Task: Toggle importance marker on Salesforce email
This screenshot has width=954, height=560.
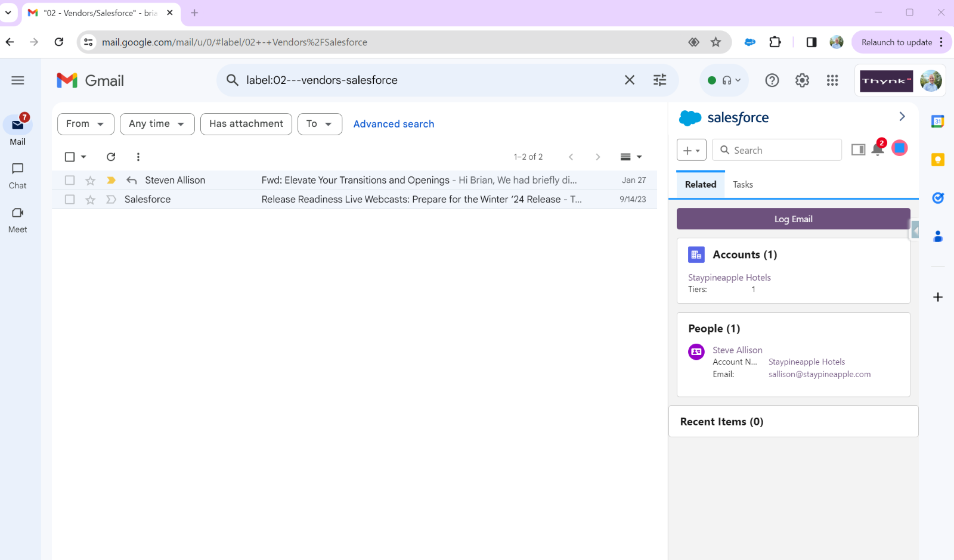Action: pos(111,200)
